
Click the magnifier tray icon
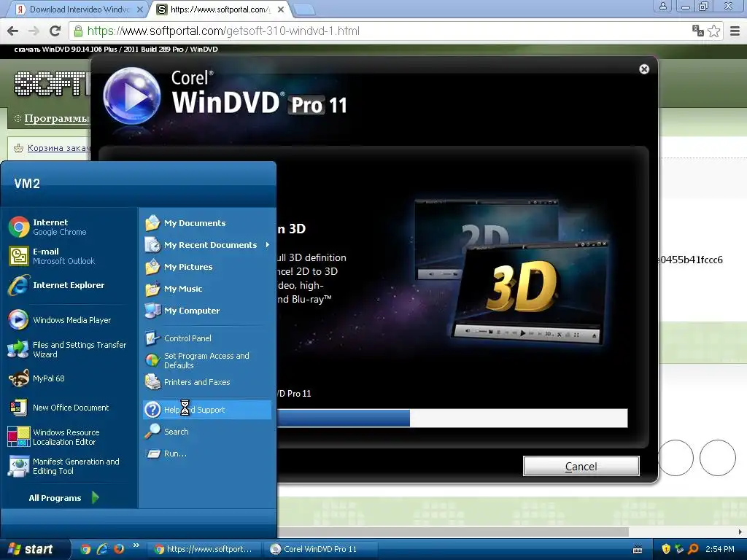[693, 549]
